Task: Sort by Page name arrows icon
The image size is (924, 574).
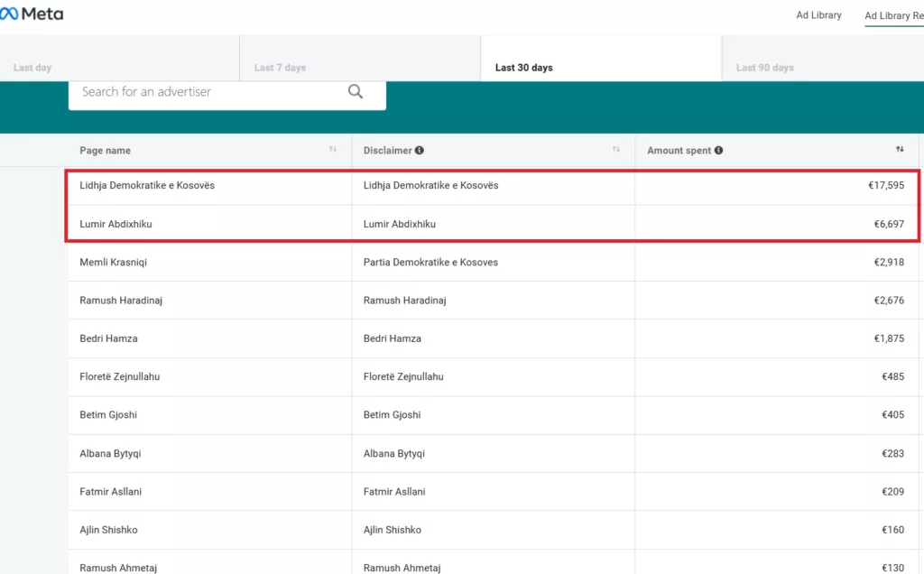Action: coord(332,150)
